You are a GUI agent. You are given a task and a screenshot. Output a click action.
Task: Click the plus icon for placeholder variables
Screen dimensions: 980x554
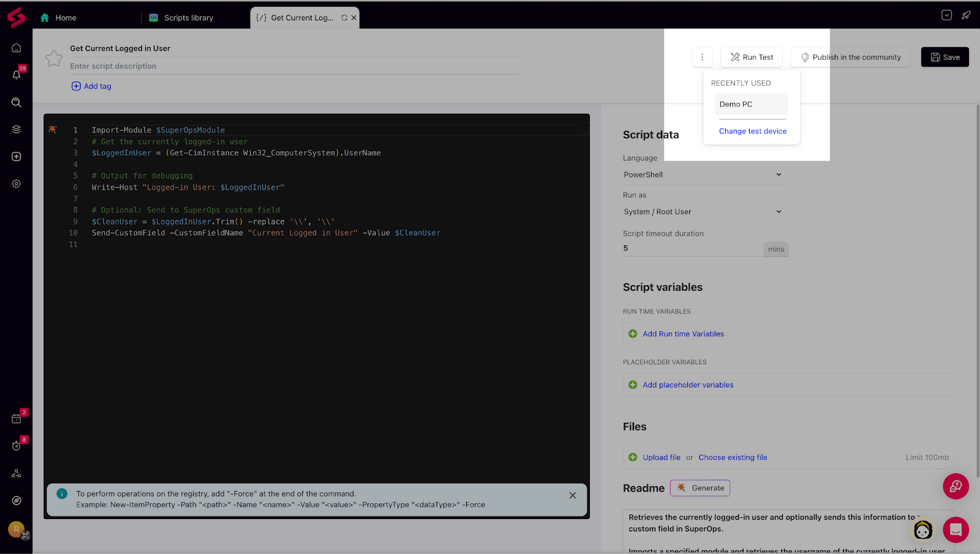click(633, 384)
